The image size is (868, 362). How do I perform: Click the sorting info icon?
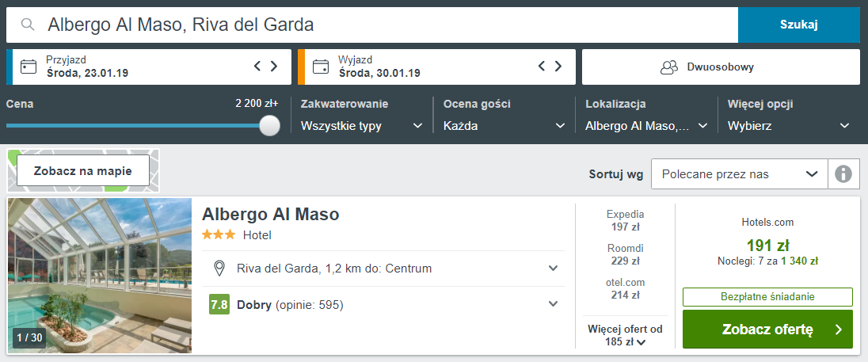pos(843,174)
